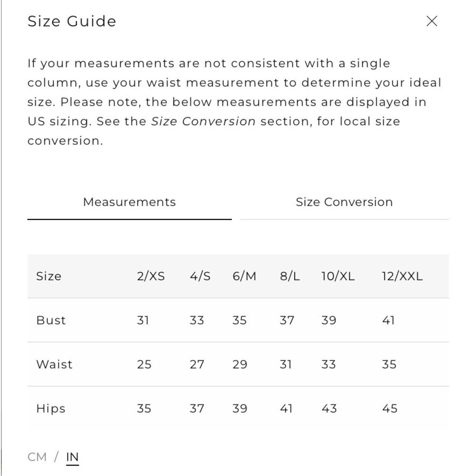Select the IN unit option

coord(72,457)
